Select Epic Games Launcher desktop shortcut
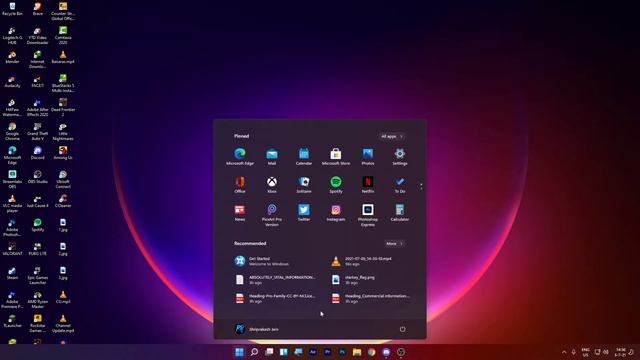 [38, 276]
